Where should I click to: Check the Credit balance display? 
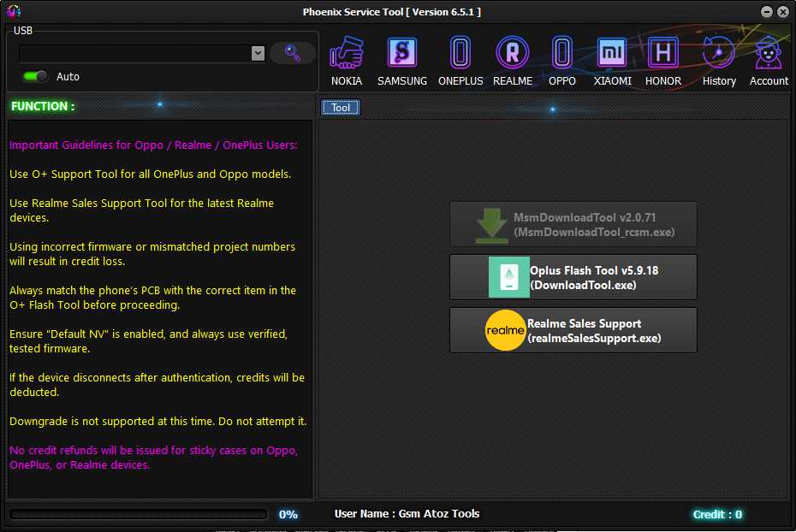click(719, 514)
